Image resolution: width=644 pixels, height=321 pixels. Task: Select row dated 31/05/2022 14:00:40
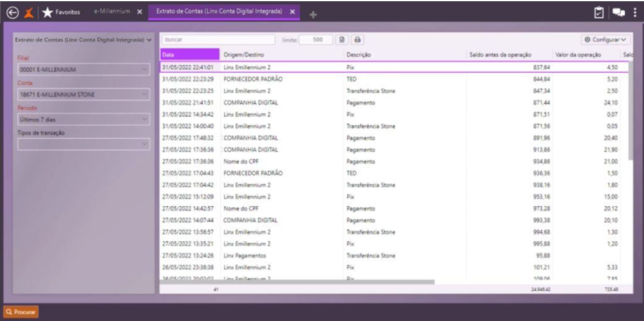[x=393, y=126]
